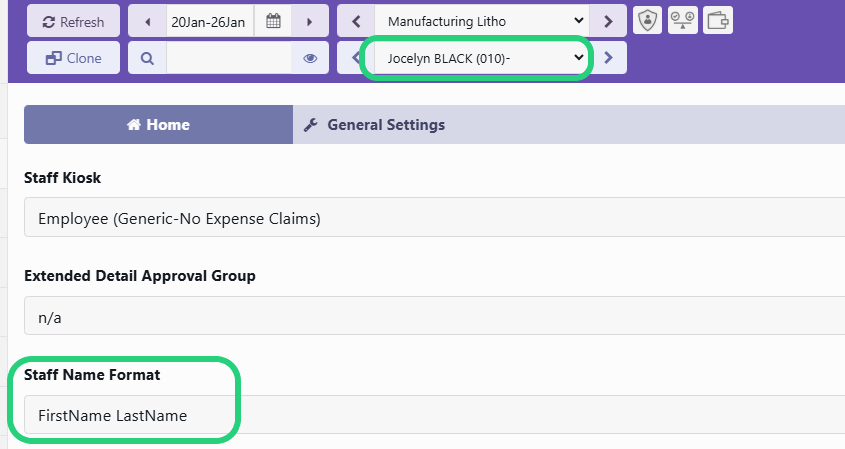Viewport: 845px width, 449px height.
Task: Switch to the Home tab
Action: 158,125
